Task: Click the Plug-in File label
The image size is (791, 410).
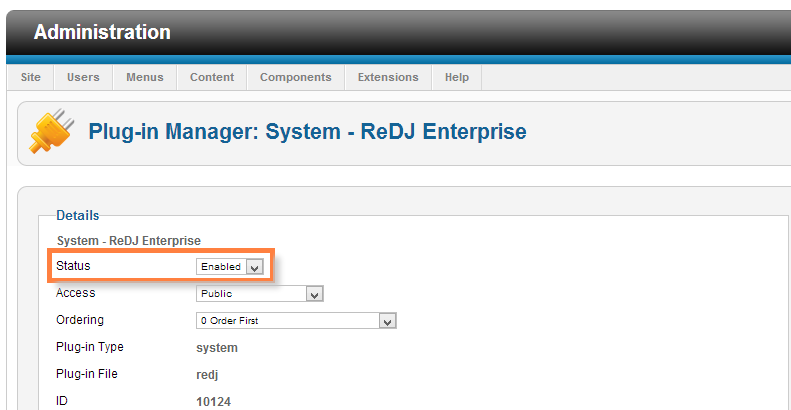Action: [87, 374]
